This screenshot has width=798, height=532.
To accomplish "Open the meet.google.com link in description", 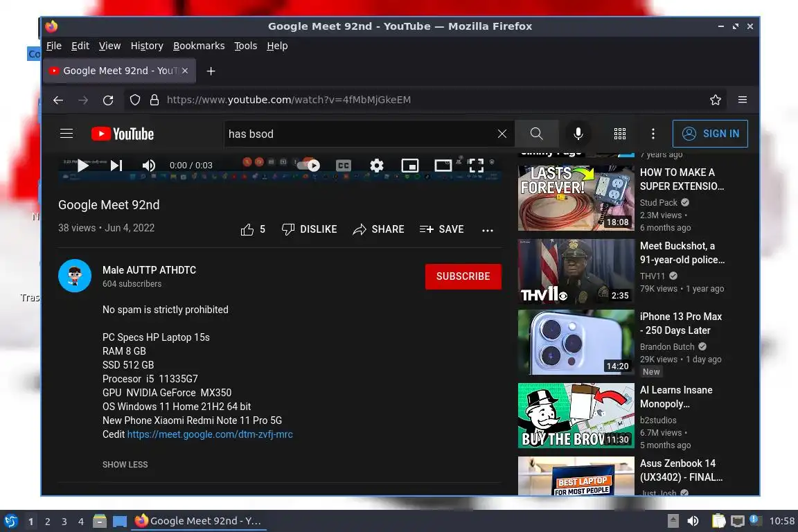I will [210, 434].
